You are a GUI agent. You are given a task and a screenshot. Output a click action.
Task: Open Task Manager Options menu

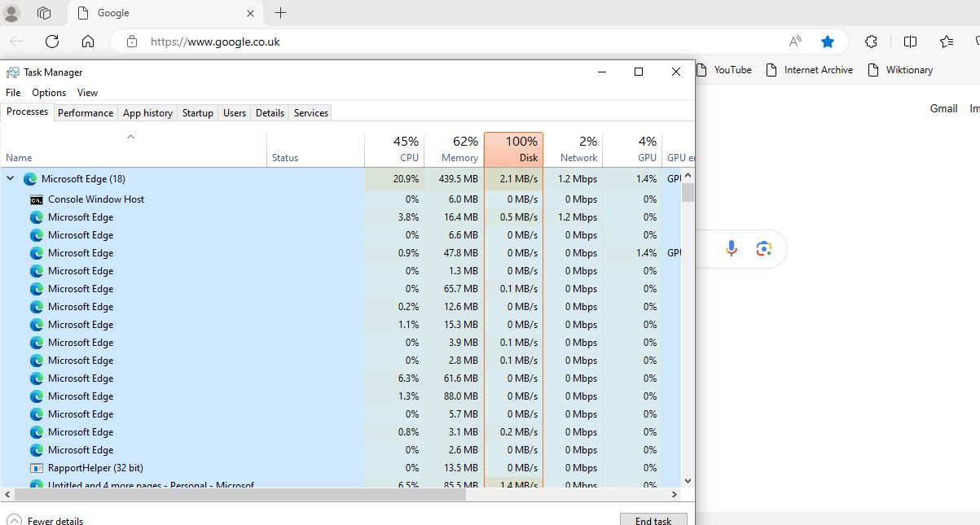[49, 93]
